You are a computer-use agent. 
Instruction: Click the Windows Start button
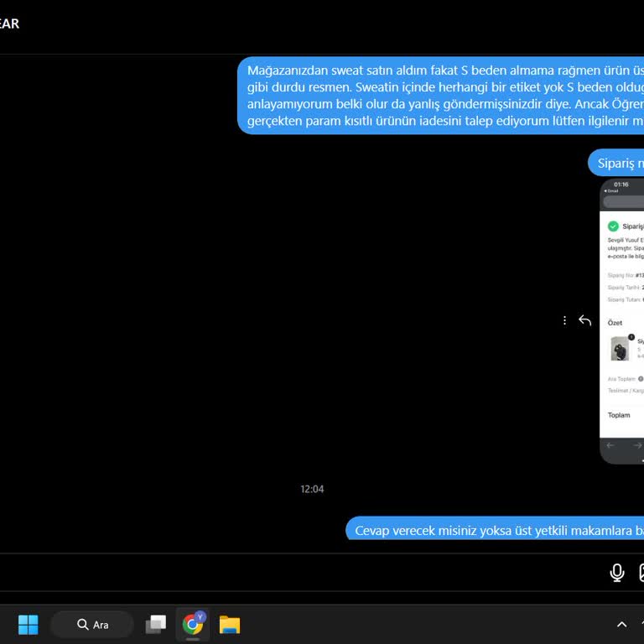click(x=29, y=624)
